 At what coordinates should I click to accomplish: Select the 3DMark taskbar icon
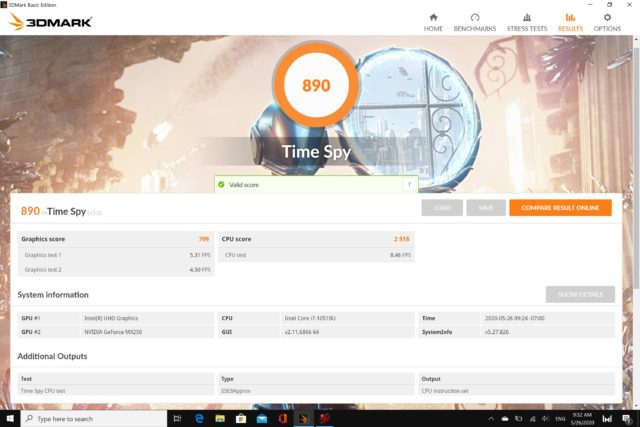pyautogui.click(x=303, y=418)
